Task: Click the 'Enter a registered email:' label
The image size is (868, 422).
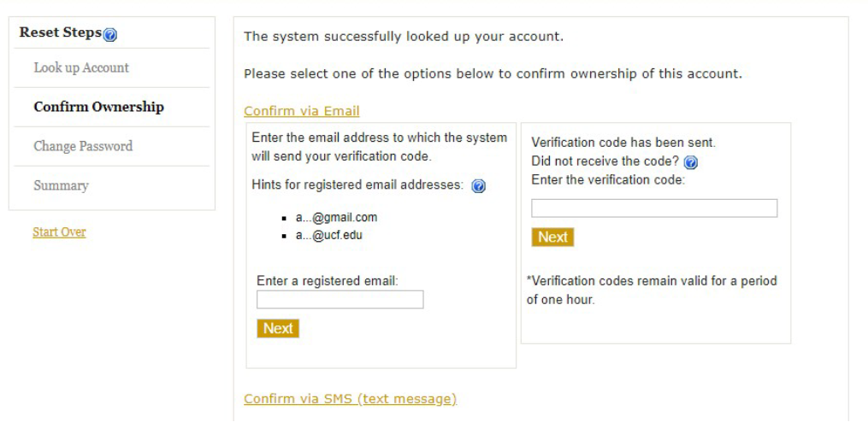Action: [328, 281]
